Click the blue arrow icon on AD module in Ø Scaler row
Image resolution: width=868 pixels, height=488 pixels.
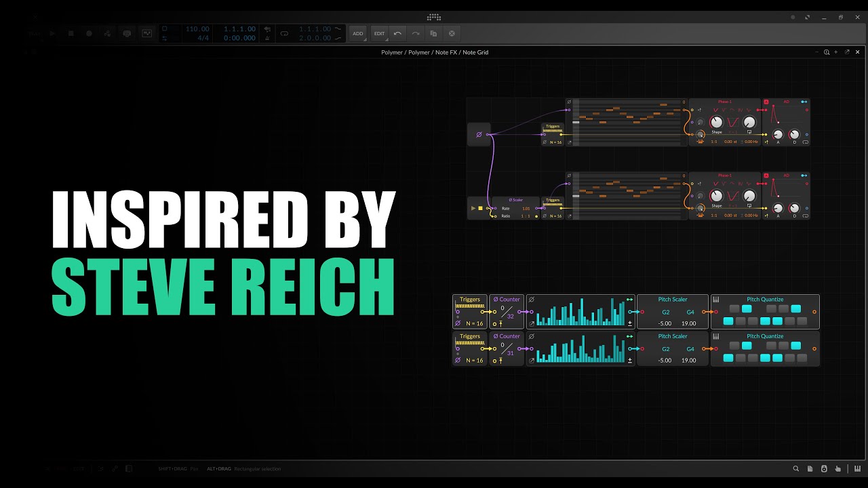[x=804, y=176]
